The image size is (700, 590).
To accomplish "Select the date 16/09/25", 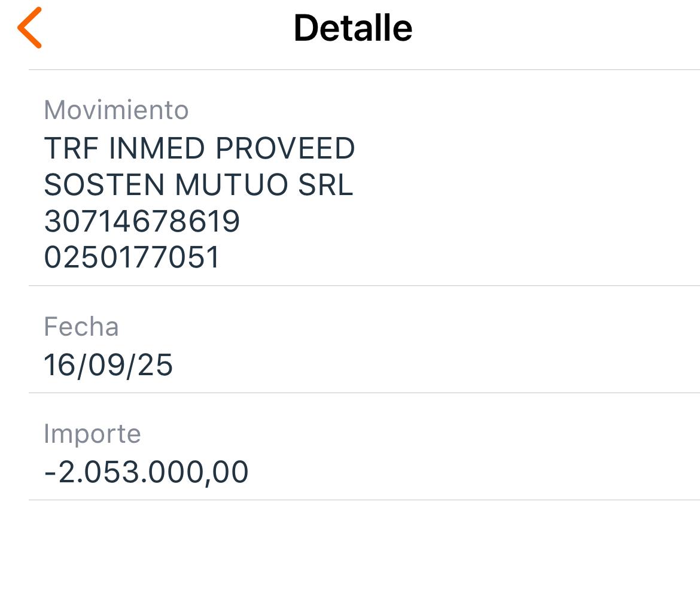I will (x=108, y=364).
